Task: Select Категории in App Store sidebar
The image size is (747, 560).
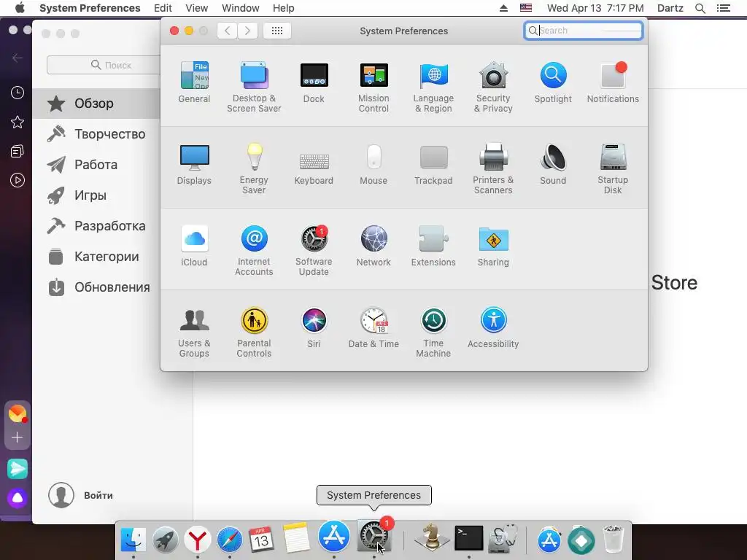Action: [96, 257]
